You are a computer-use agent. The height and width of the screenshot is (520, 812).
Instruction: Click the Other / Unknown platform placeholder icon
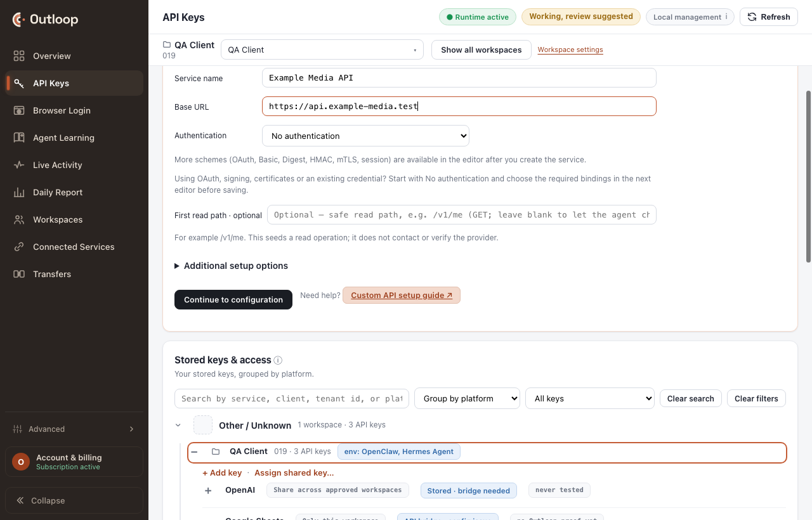[203, 425]
